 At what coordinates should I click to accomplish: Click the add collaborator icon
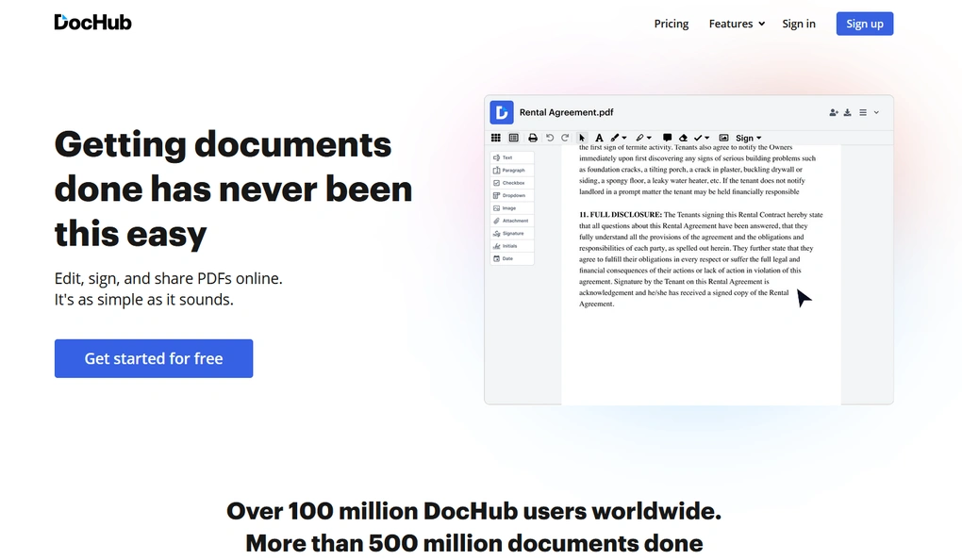(833, 112)
